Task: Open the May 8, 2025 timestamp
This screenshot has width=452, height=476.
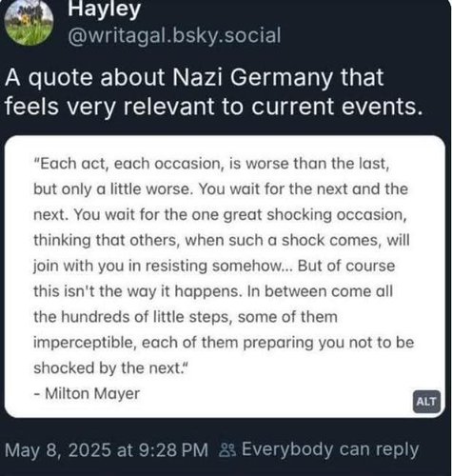Action: tap(107, 450)
